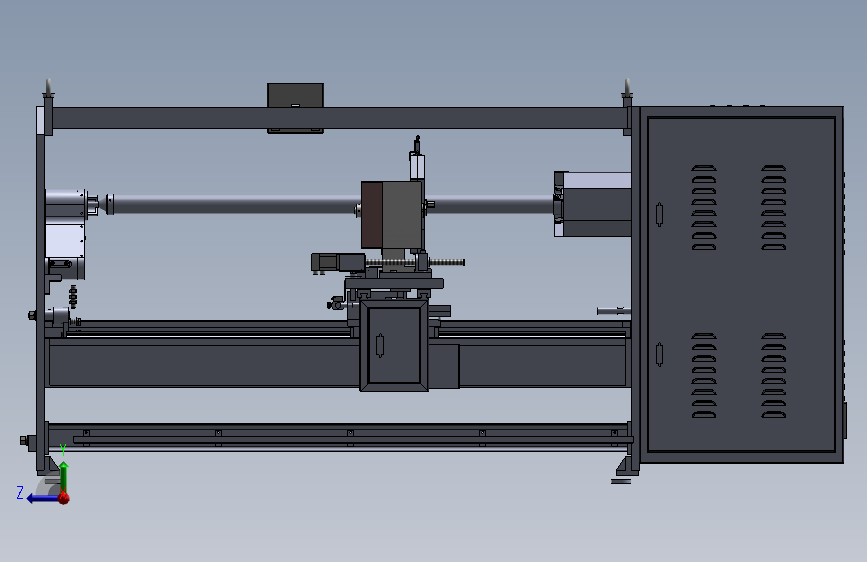The width and height of the screenshot is (867, 562).
Task: Select the "Y" axis label
Action: point(63,450)
